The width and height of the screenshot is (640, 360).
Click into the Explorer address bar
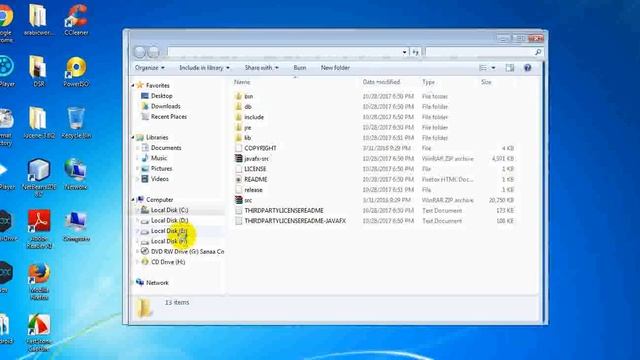(x=284, y=52)
